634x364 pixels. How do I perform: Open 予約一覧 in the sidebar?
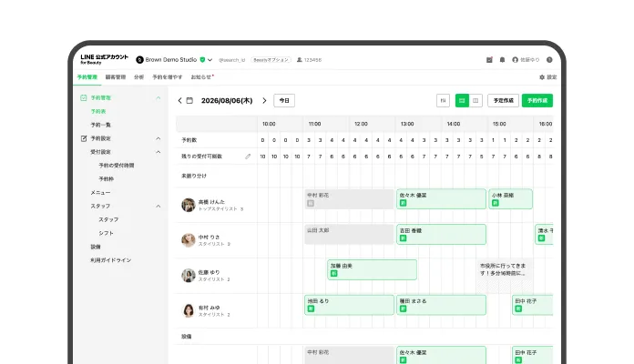click(101, 125)
